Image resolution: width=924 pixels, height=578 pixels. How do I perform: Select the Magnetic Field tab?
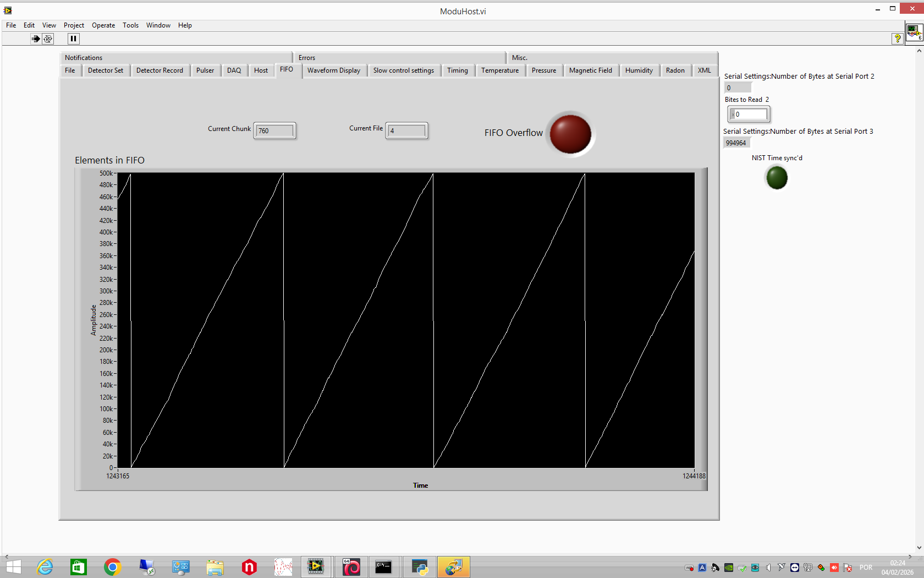590,70
